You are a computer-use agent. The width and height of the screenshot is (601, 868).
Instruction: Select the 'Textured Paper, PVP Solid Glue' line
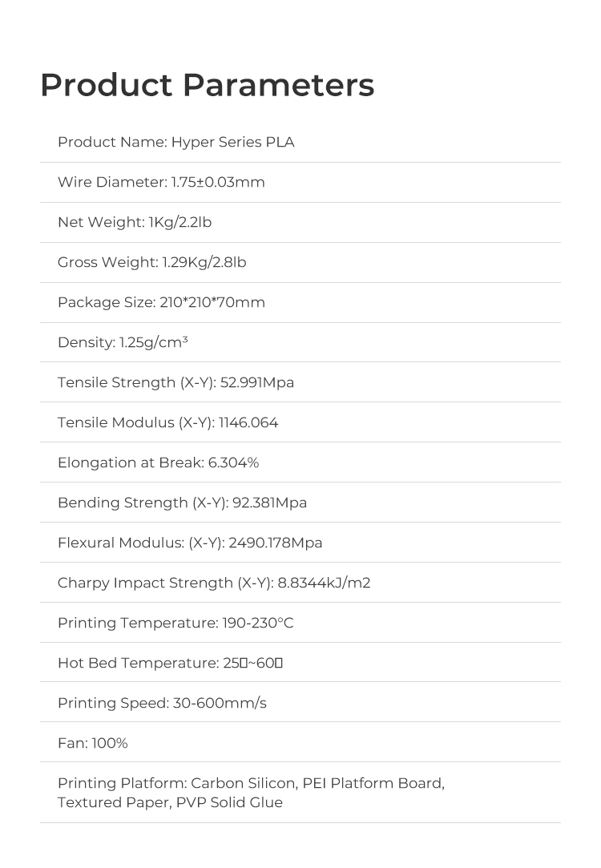pos(170,802)
